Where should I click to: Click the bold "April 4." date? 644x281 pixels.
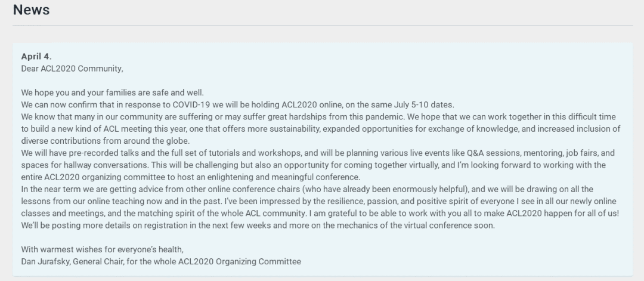36,57
